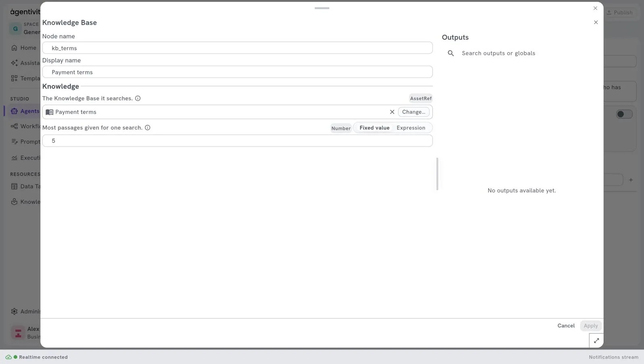Click the Display name input field
The width and height of the screenshot is (644, 364).
coord(237,72)
